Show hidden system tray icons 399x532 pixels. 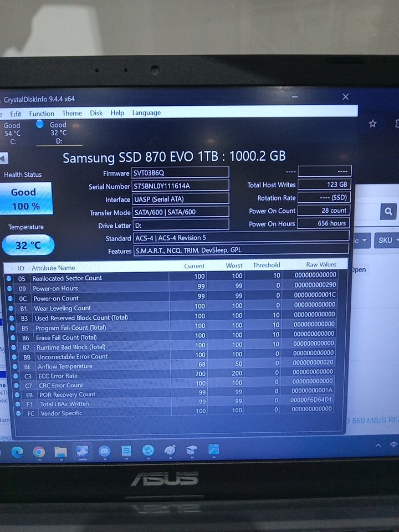(x=378, y=446)
